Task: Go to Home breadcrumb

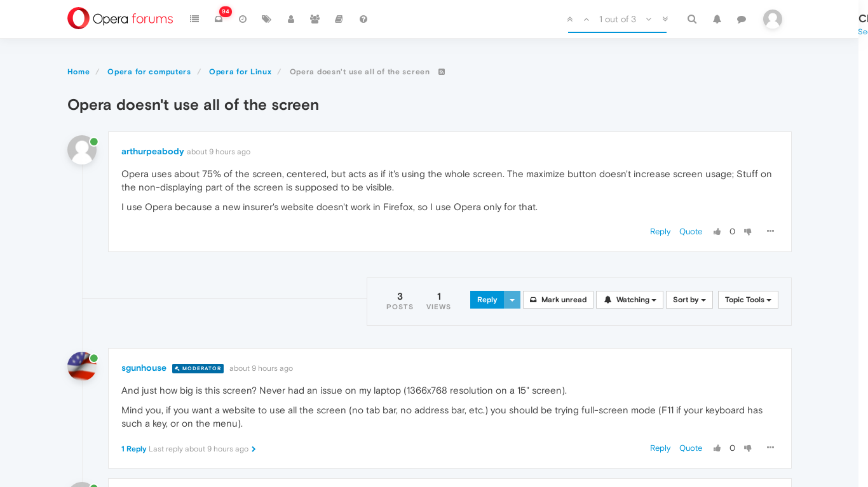Action: 78,72
